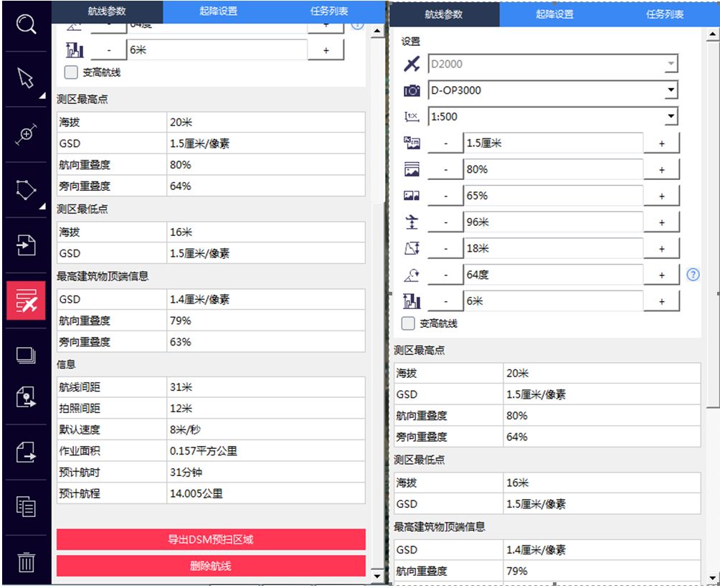Switch to 航线参数 tab in right panel
This screenshot has width=720, height=588.
[444, 14]
